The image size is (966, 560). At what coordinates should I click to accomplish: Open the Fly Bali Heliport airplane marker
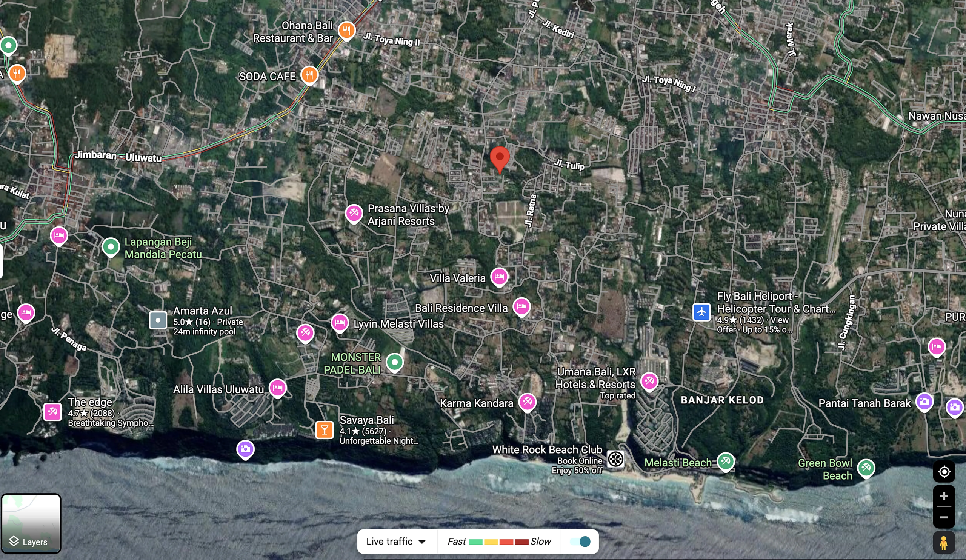click(x=701, y=312)
